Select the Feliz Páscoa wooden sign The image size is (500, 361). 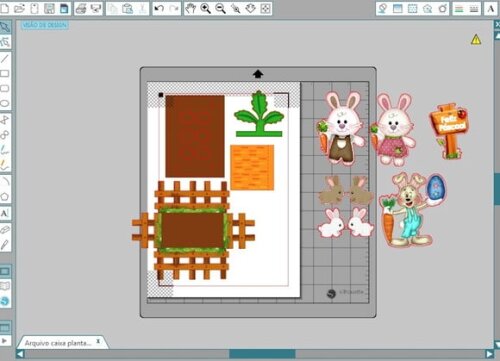448,131
